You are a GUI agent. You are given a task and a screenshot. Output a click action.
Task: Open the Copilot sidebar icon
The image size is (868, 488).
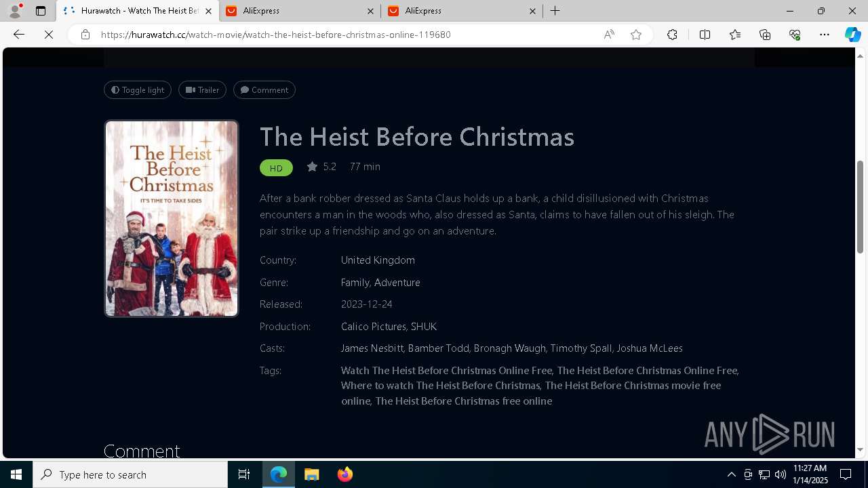click(852, 35)
